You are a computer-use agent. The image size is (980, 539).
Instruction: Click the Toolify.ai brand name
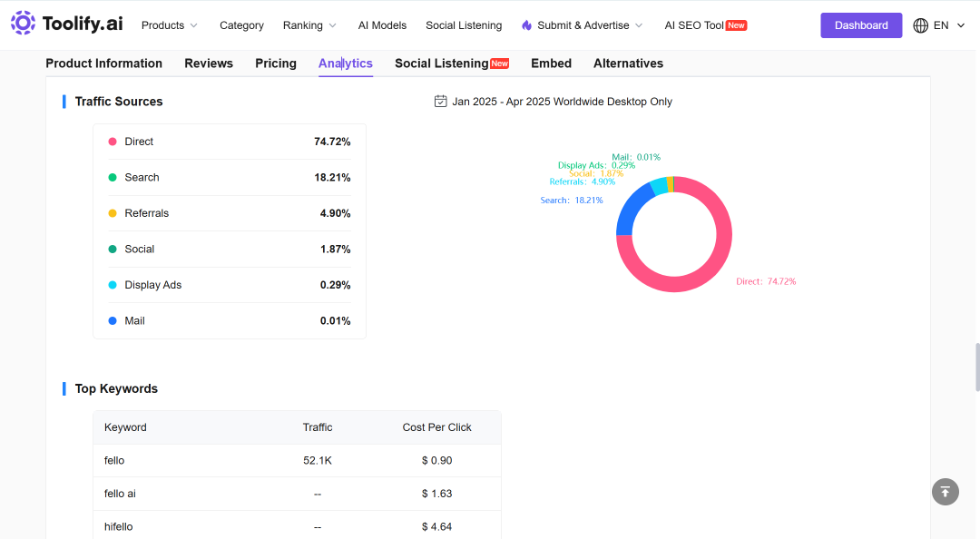tap(83, 24)
